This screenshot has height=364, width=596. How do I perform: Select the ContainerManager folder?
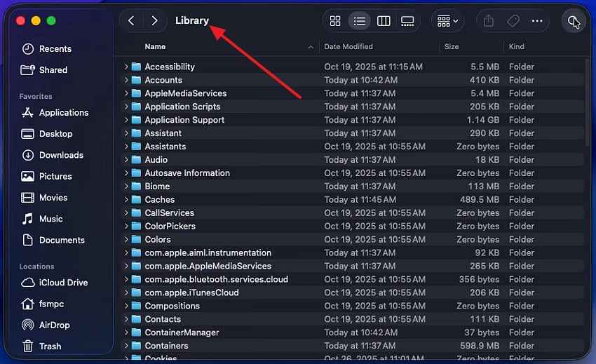pos(353,332)
